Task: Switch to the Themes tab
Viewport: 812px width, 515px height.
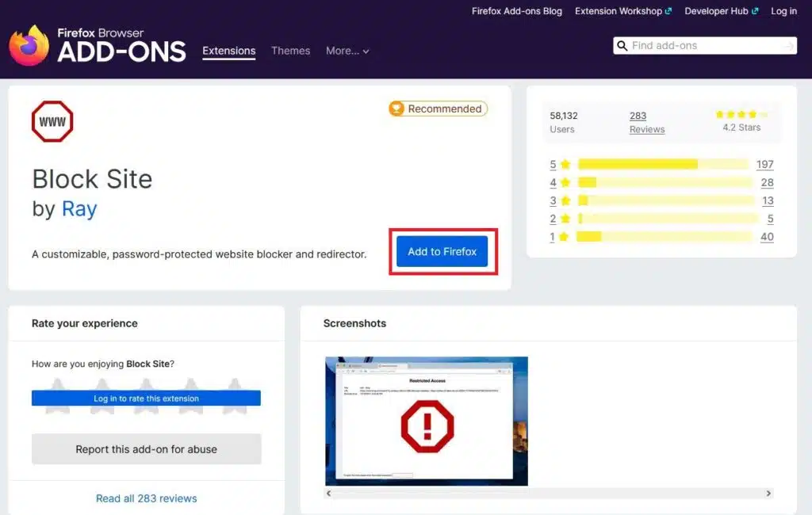Action: click(290, 51)
